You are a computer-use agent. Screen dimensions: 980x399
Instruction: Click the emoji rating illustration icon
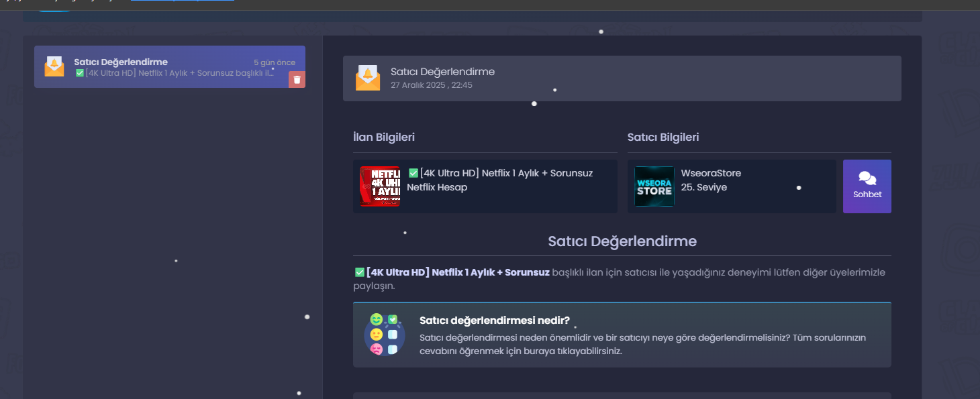385,334
